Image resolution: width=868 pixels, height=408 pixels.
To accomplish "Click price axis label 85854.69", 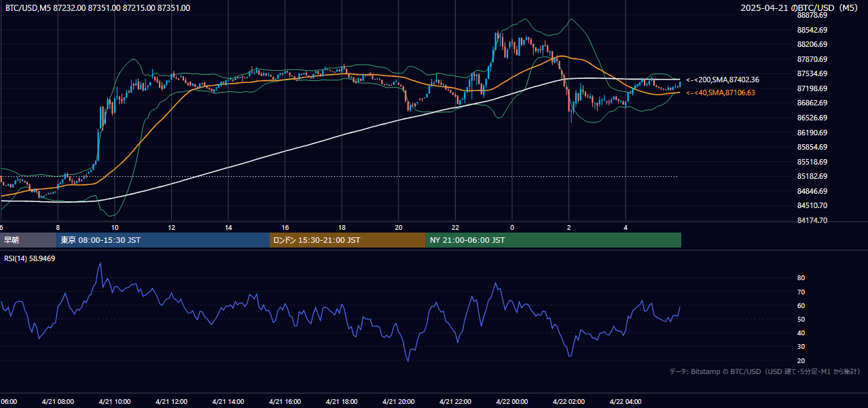I will tap(812, 147).
